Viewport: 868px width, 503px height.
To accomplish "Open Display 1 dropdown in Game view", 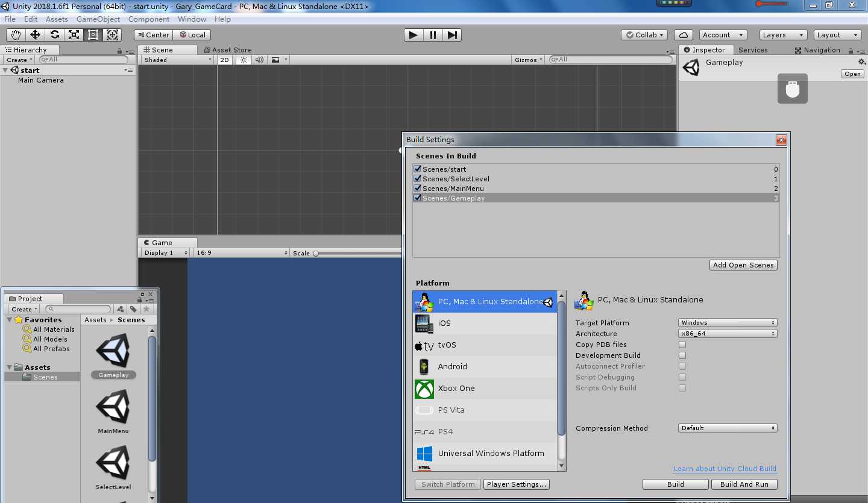I will point(167,253).
